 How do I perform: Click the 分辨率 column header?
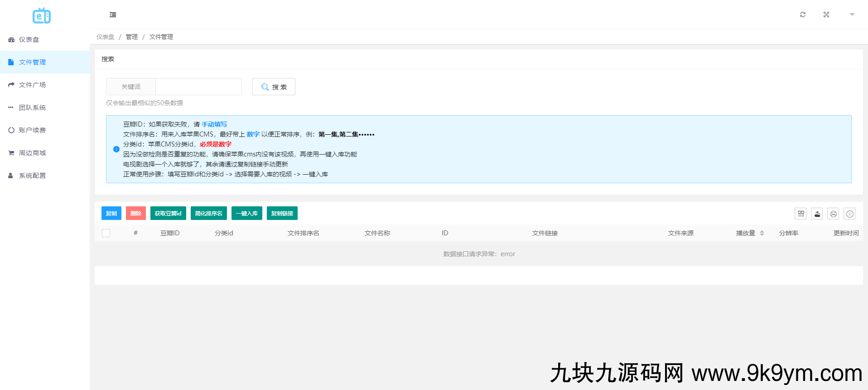click(789, 233)
